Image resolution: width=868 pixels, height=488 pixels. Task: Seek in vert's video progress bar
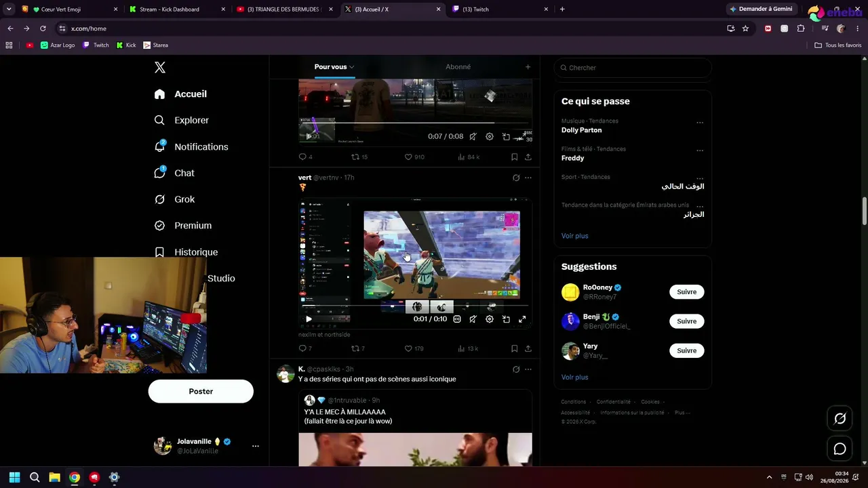415,306
